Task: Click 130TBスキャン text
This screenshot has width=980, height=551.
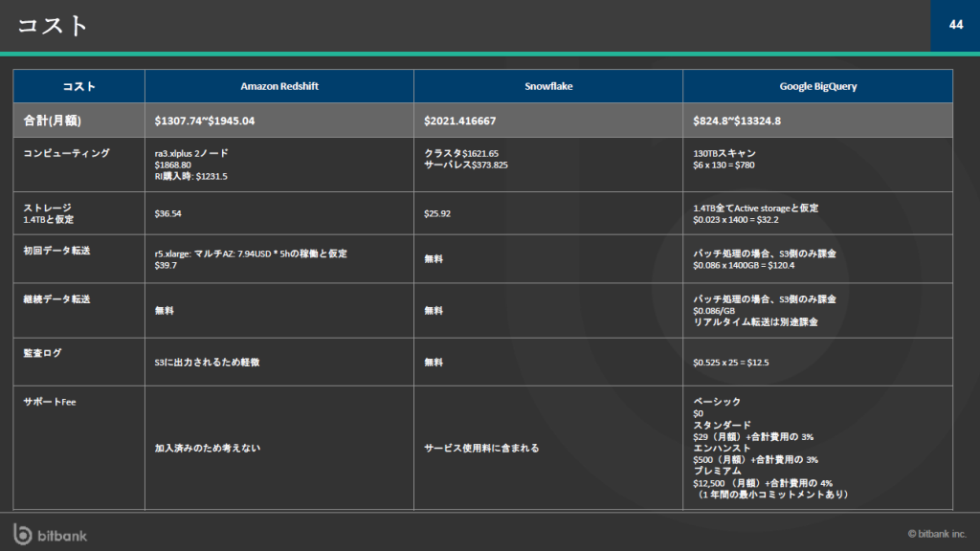Action: pos(724,153)
